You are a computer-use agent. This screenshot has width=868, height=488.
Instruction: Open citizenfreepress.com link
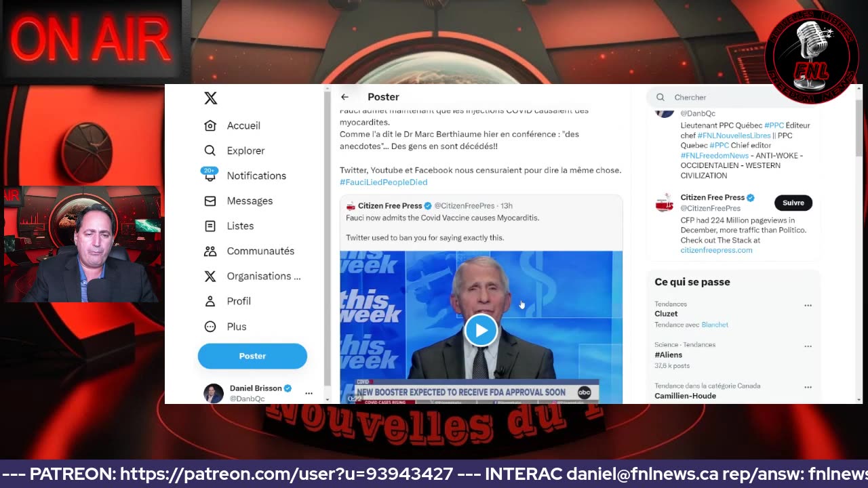tap(716, 250)
